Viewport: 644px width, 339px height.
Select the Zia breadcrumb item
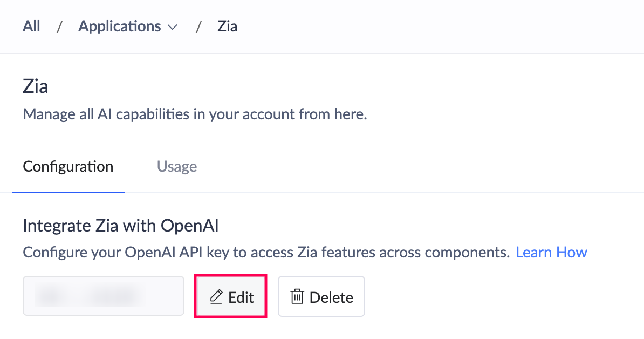click(227, 26)
